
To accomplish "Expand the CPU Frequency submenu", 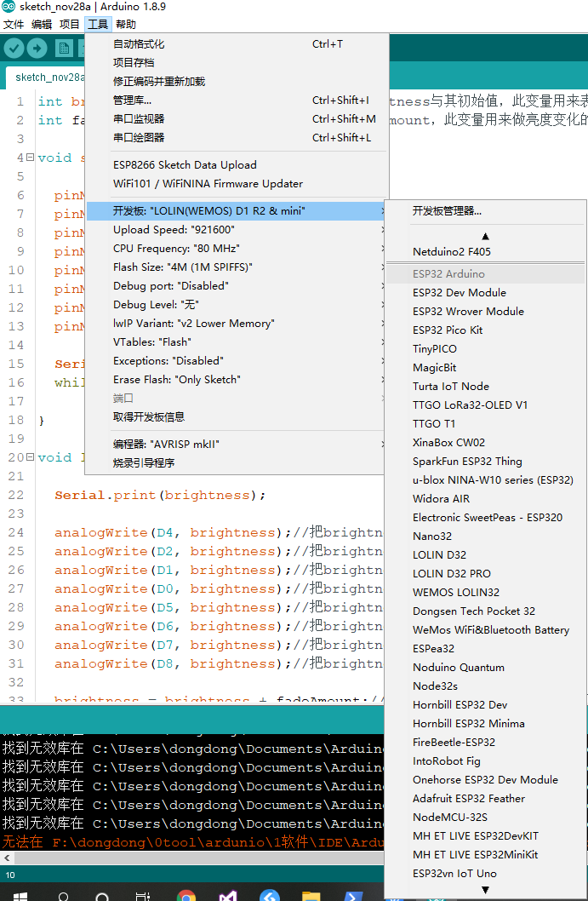I will pos(237,248).
